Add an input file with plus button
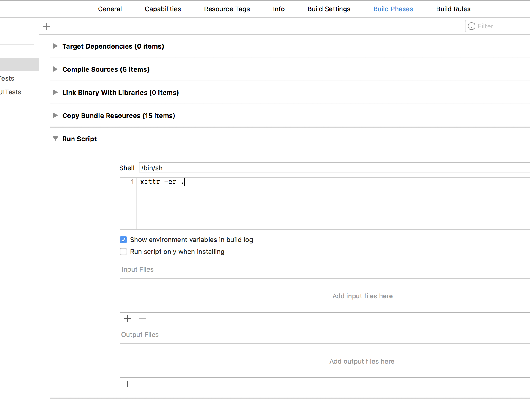530x420 pixels. pyautogui.click(x=128, y=319)
